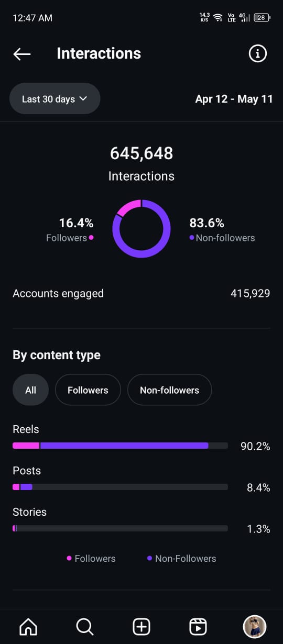The image size is (283, 644).
Task: Tap the Wi-Fi status bar icon
Action: click(x=217, y=18)
